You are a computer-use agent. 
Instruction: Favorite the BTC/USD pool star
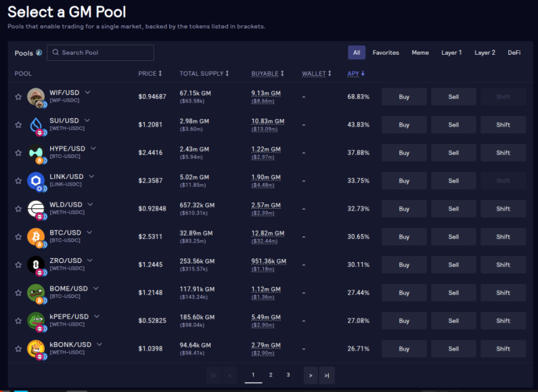(18, 237)
